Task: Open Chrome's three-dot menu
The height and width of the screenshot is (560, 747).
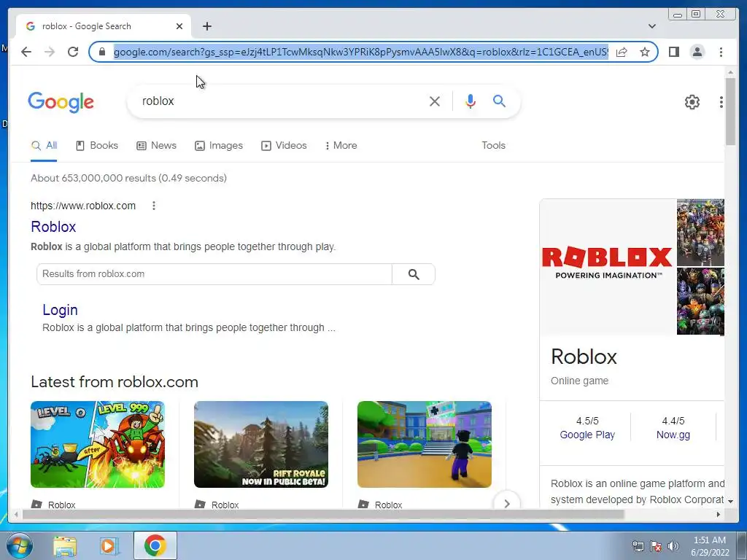Action: point(721,52)
